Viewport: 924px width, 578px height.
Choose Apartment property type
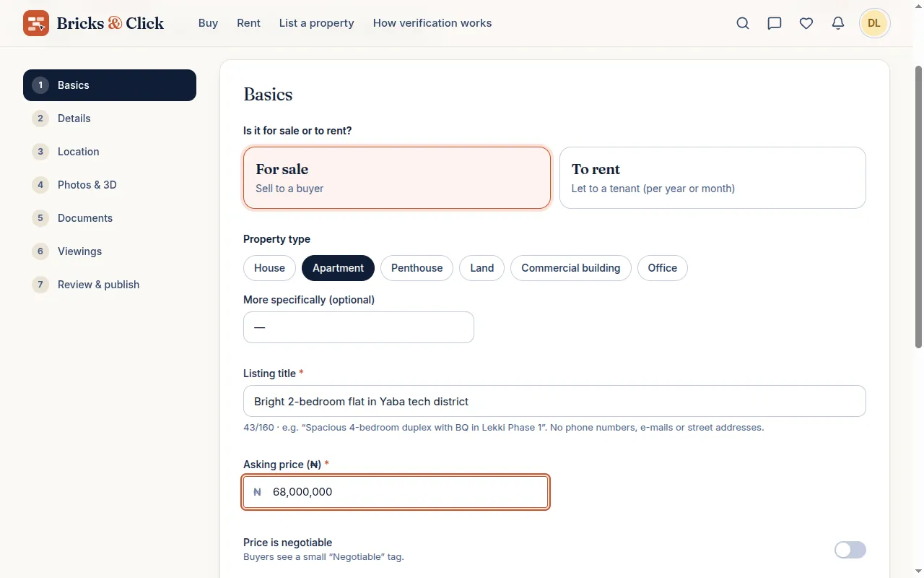tap(338, 268)
